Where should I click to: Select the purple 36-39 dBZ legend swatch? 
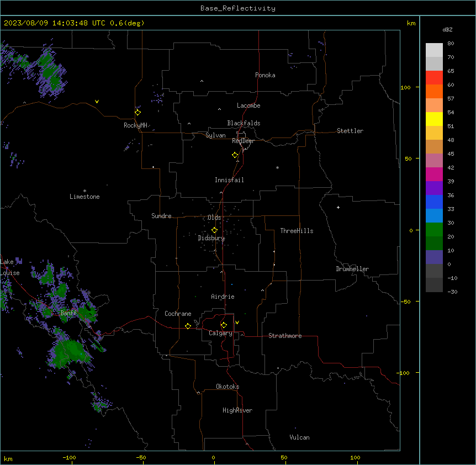pos(434,188)
